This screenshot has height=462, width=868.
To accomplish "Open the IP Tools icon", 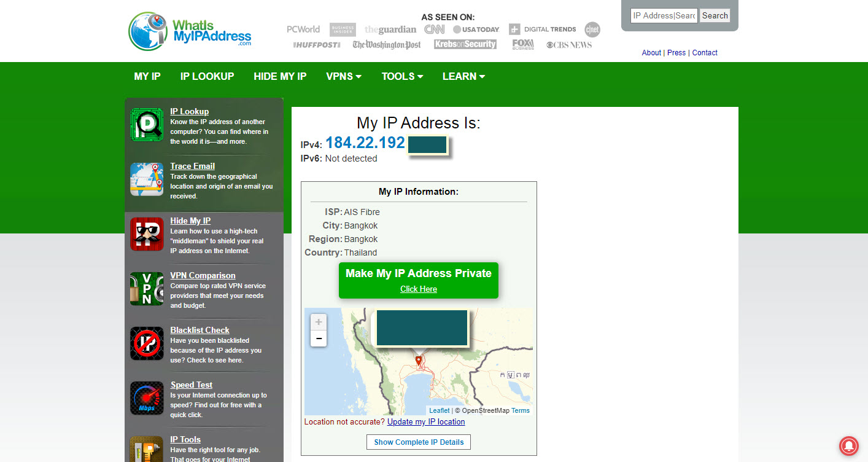I will [147, 449].
